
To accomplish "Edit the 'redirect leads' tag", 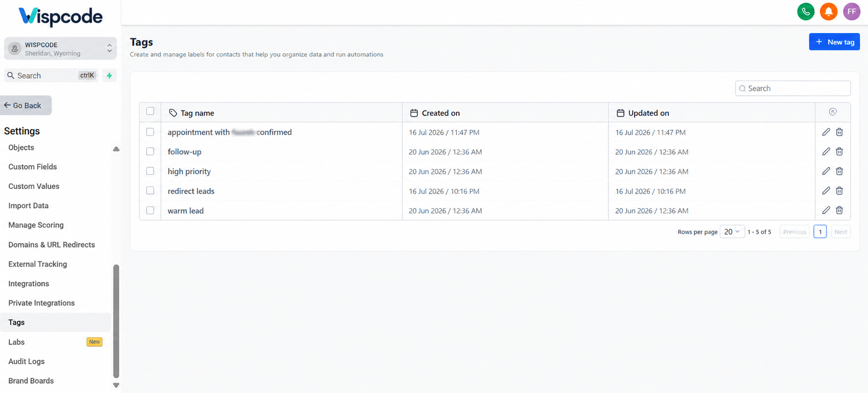I will (826, 191).
